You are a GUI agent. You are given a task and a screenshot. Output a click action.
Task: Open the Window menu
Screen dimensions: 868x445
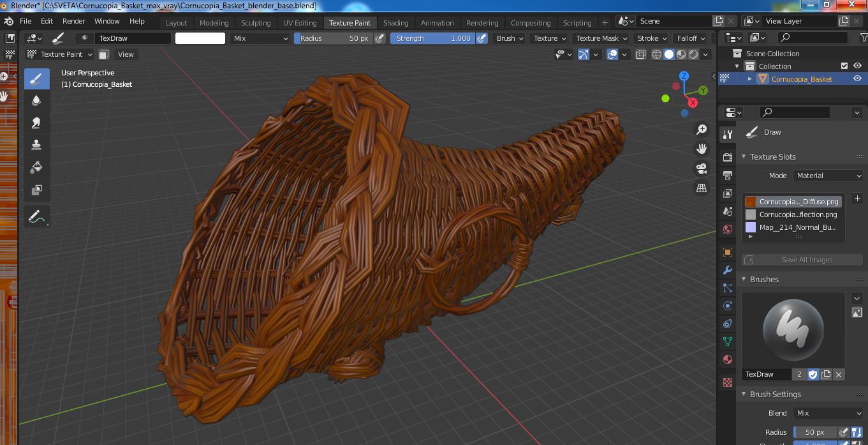[107, 21]
